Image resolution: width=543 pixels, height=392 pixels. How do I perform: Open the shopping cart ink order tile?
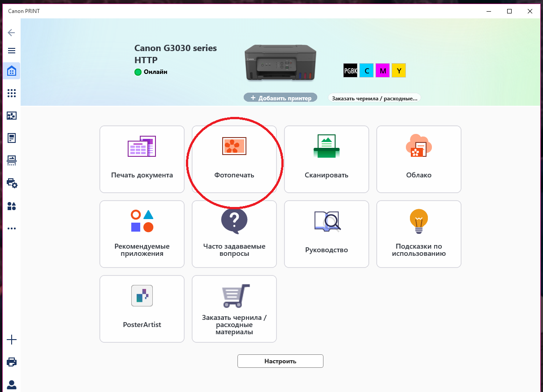point(234,309)
